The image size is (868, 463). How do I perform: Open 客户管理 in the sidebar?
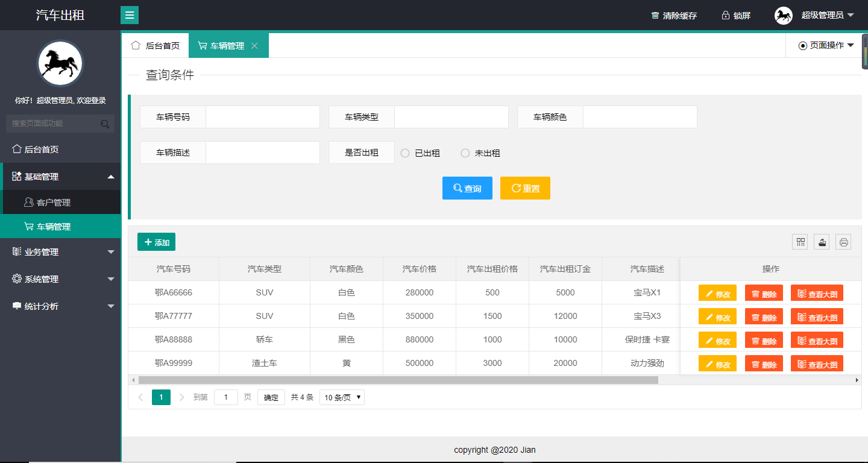tap(60, 203)
